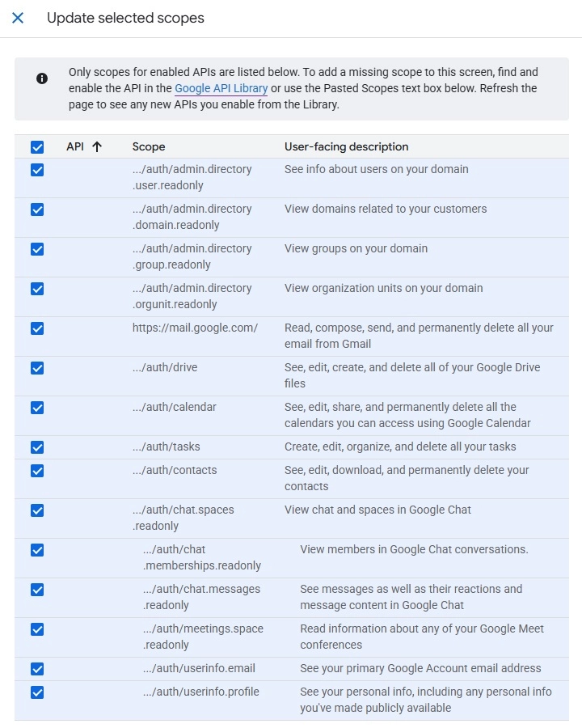Click the API column header

tap(75, 146)
